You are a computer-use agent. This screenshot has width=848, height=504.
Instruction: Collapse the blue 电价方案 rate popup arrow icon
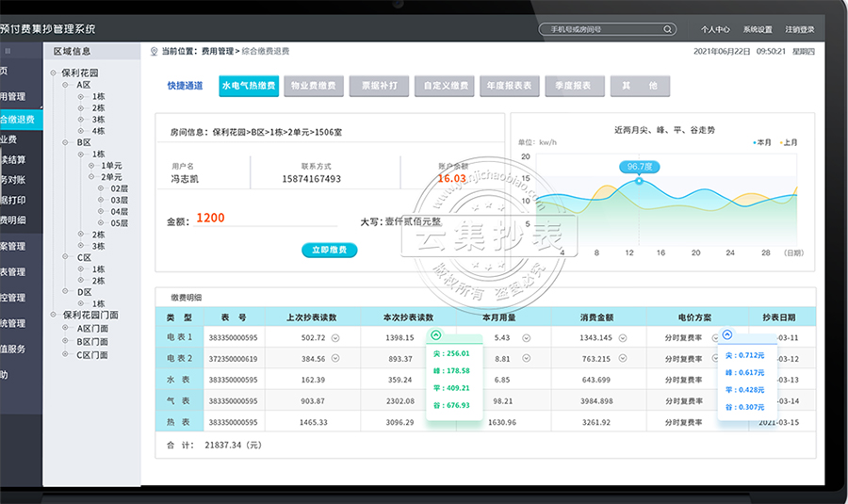(726, 335)
